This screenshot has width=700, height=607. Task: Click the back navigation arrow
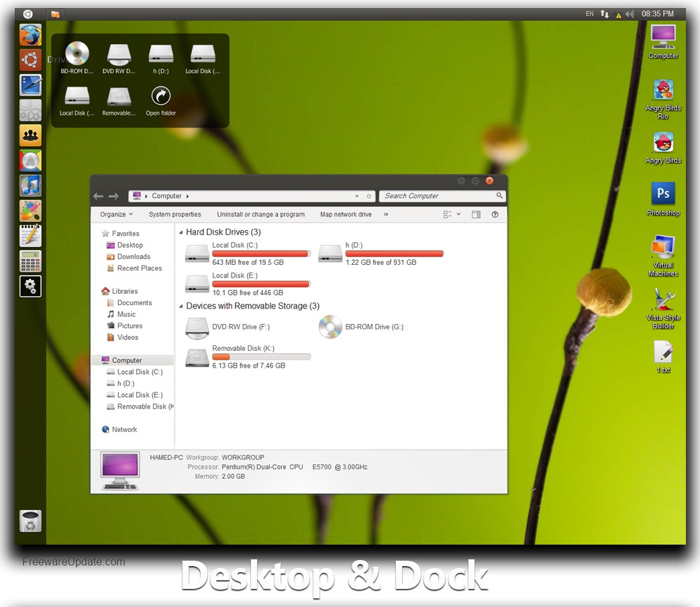[98, 196]
